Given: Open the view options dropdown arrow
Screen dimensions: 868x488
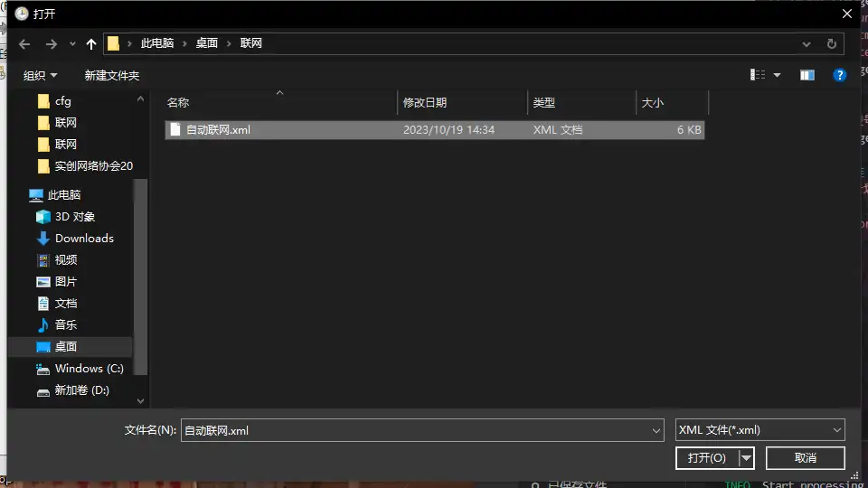Looking at the screenshot, I should click(778, 75).
